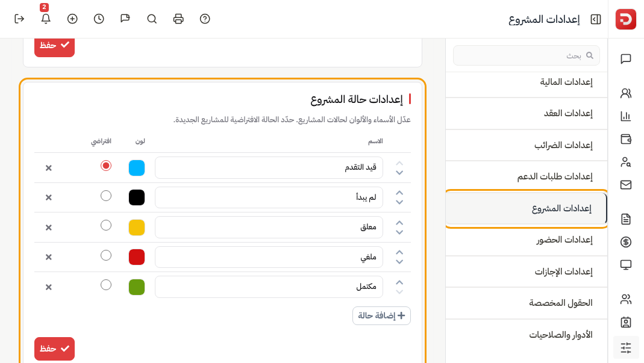Remove the ملغي status with X
The width and height of the screenshot is (644, 363).
coord(48,257)
